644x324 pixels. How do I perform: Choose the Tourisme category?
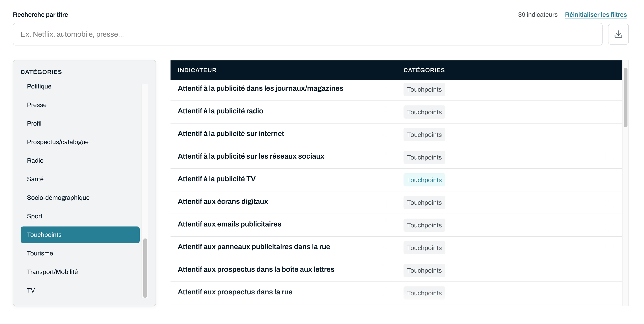pos(80,253)
